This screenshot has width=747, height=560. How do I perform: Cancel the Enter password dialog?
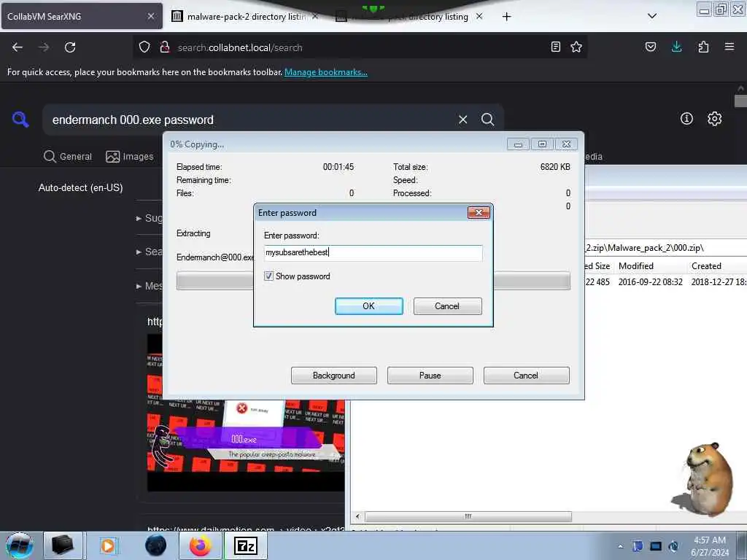(x=447, y=306)
